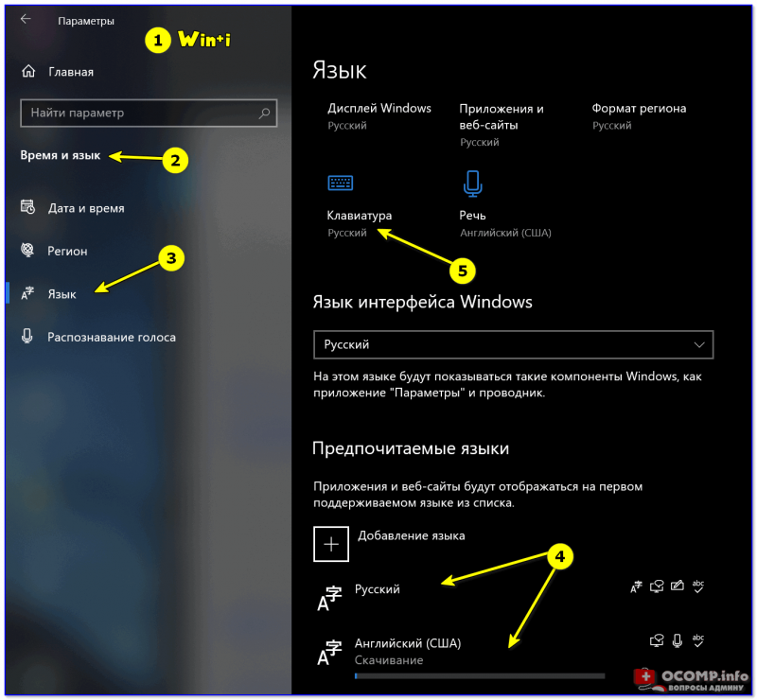Click Русский text-to-speech feature icon
The height and width of the screenshot is (700, 757).
point(657,586)
